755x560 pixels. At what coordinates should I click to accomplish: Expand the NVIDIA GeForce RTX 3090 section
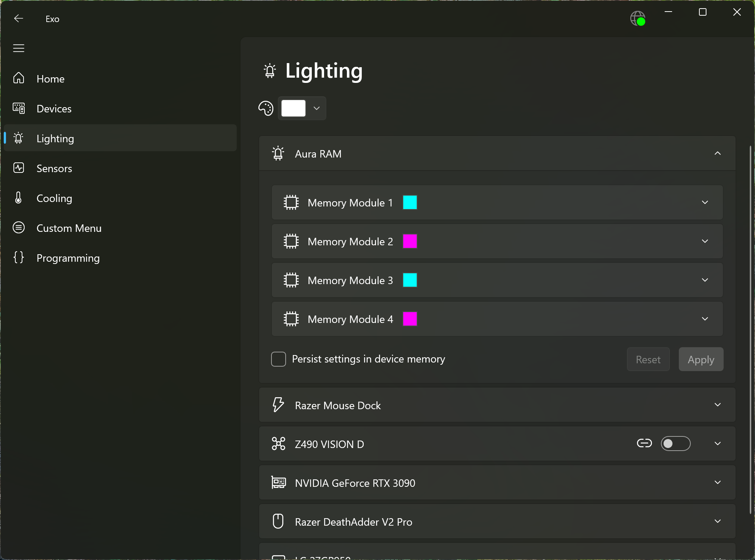718,482
